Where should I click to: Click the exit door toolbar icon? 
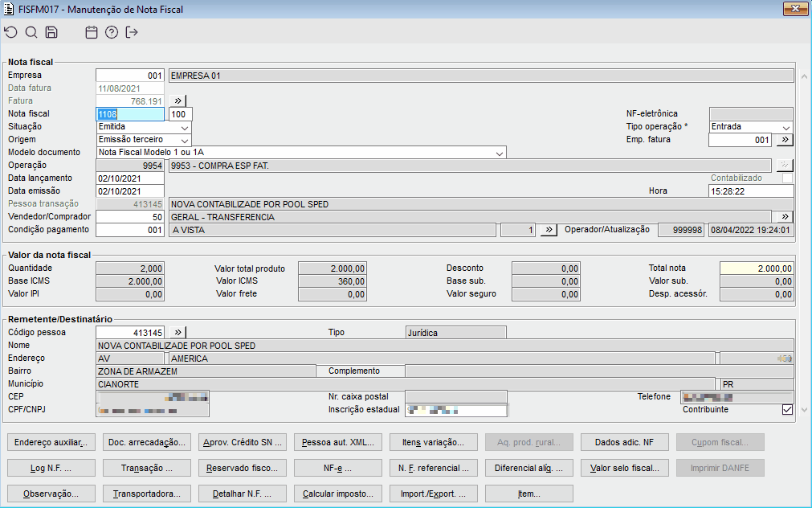132,32
